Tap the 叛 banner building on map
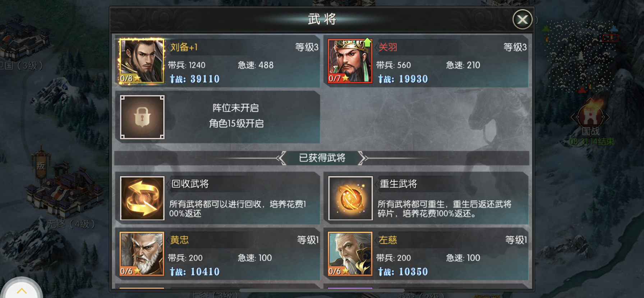 41,166
